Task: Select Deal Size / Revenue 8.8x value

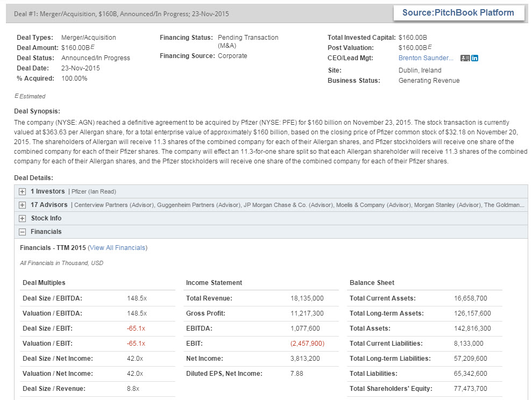Action: pyautogui.click(x=133, y=389)
